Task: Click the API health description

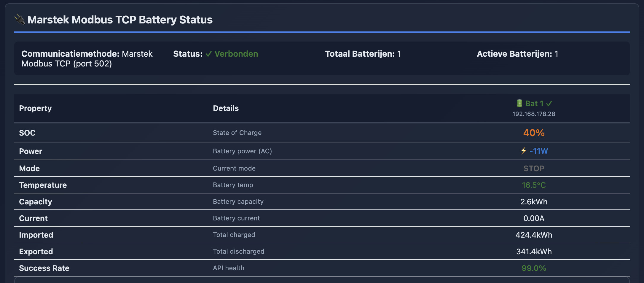Action: coord(229,268)
